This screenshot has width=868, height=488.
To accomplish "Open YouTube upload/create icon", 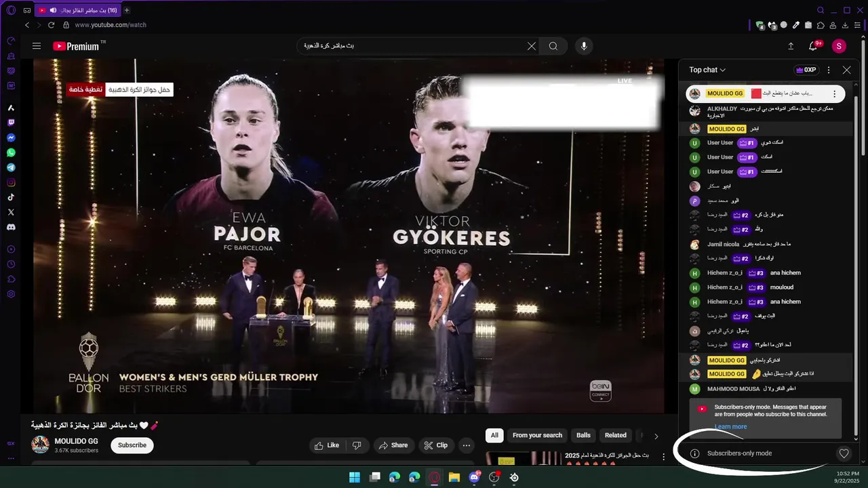I will (x=791, y=46).
